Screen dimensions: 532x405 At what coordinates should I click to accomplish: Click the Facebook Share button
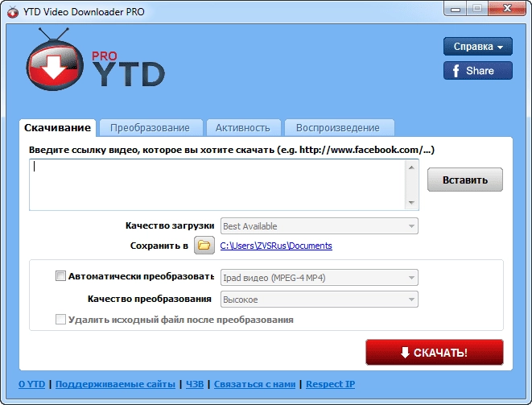(478, 71)
